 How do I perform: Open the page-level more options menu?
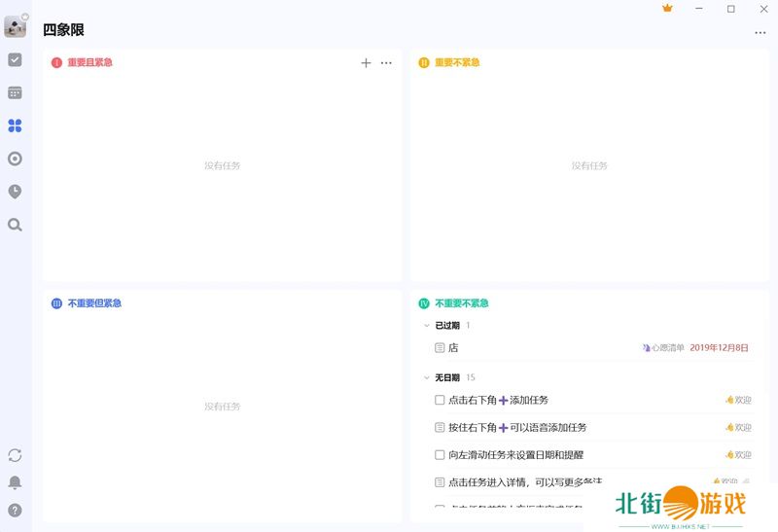[760, 33]
